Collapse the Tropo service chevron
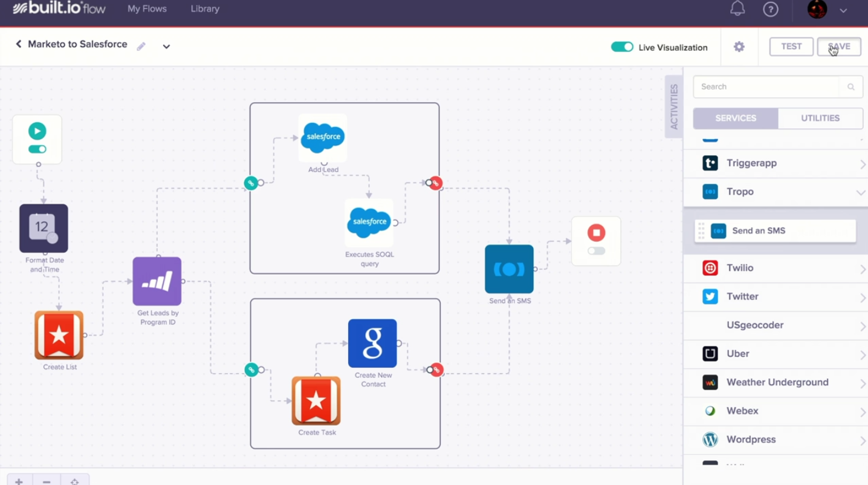 click(861, 192)
